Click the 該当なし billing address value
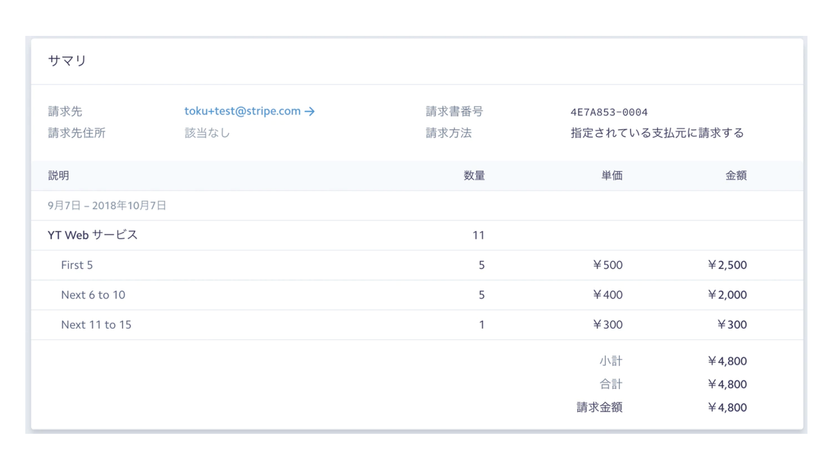 coord(207,133)
